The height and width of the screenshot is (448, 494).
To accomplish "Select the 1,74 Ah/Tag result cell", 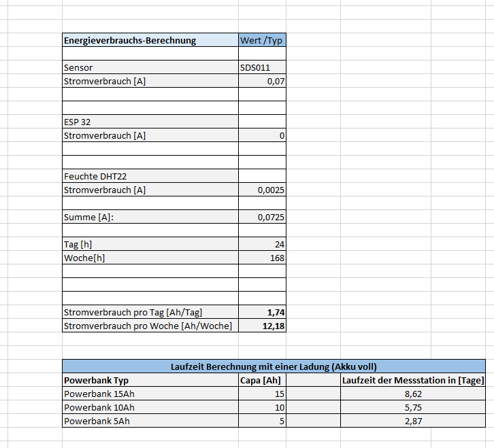I will [262, 312].
